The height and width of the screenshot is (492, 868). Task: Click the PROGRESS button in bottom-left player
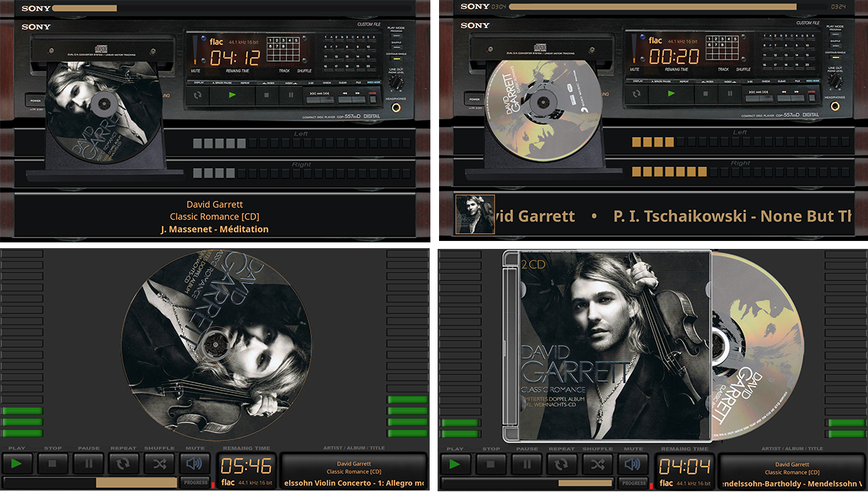pyautogui.click(x=195, y=483)
